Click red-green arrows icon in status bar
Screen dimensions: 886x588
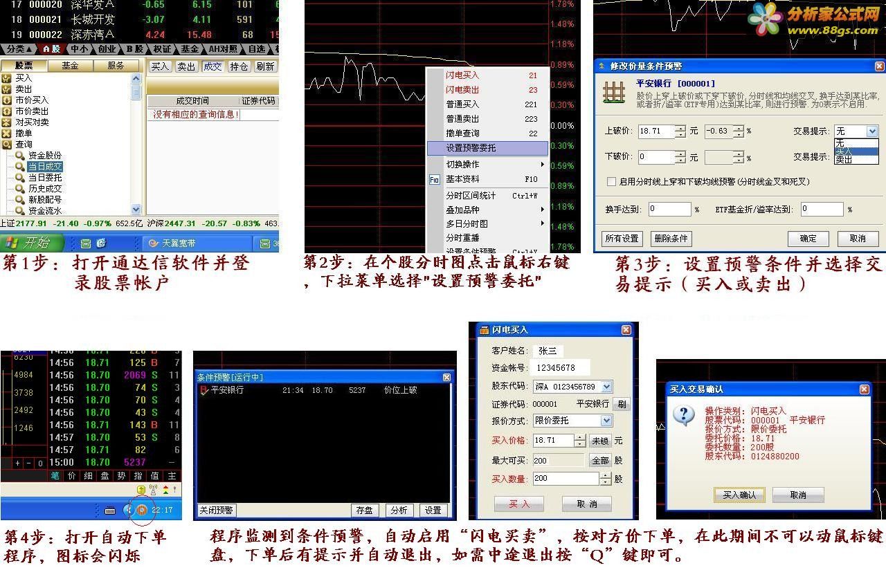166,490
